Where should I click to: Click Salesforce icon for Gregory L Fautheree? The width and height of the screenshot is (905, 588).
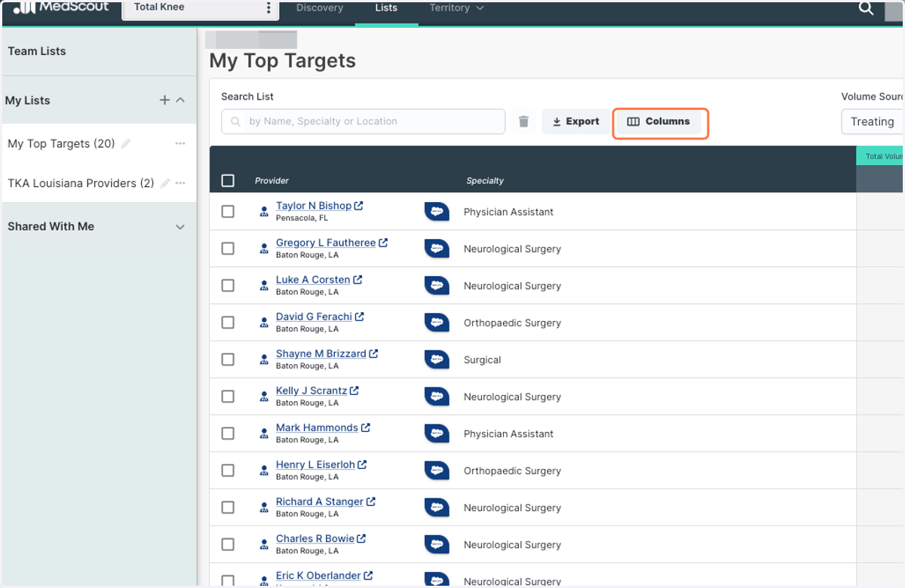click(x=437, y=249)
